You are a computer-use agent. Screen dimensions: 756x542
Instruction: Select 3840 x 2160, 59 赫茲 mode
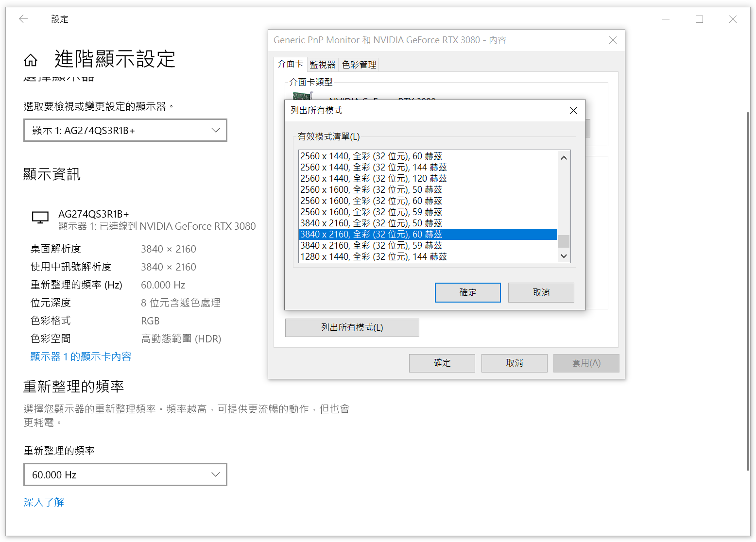[x=428, y=245]
